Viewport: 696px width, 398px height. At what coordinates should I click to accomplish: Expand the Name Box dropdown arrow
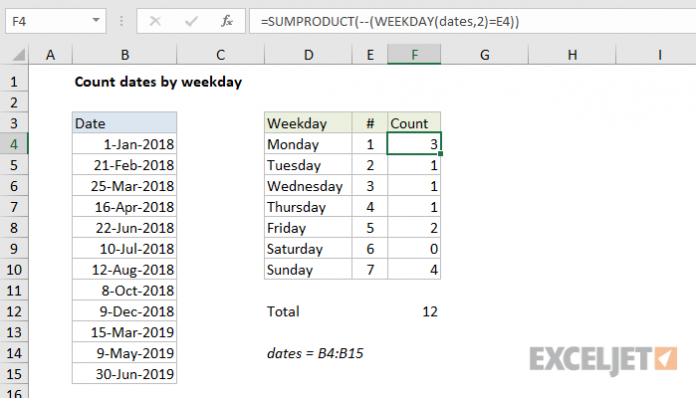pyautogui.click(x=96, y=20)
